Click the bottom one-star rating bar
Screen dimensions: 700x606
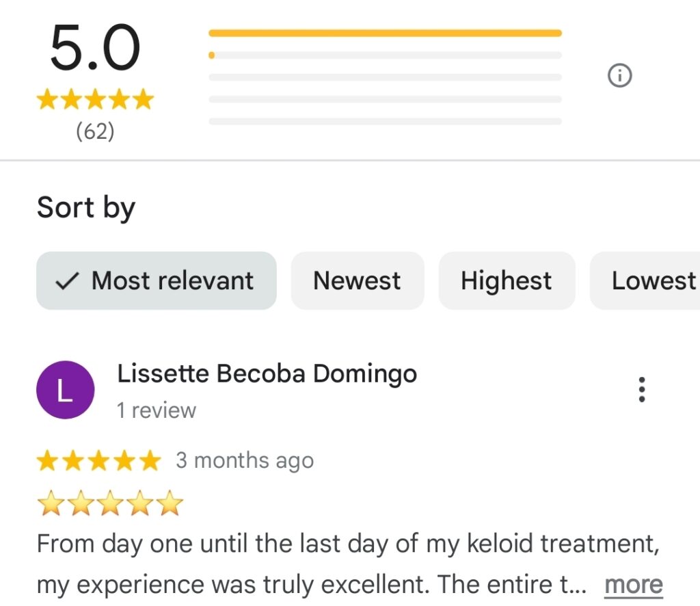[385, 122]
